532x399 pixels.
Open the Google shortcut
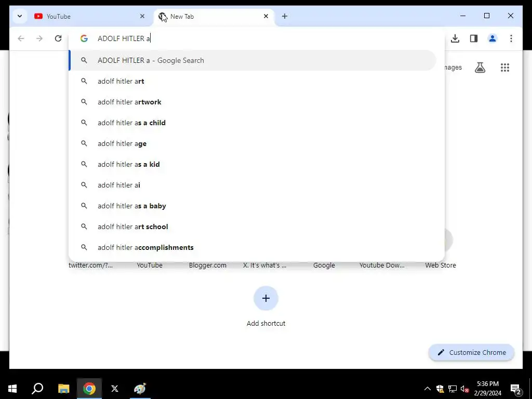coord(324,265)
